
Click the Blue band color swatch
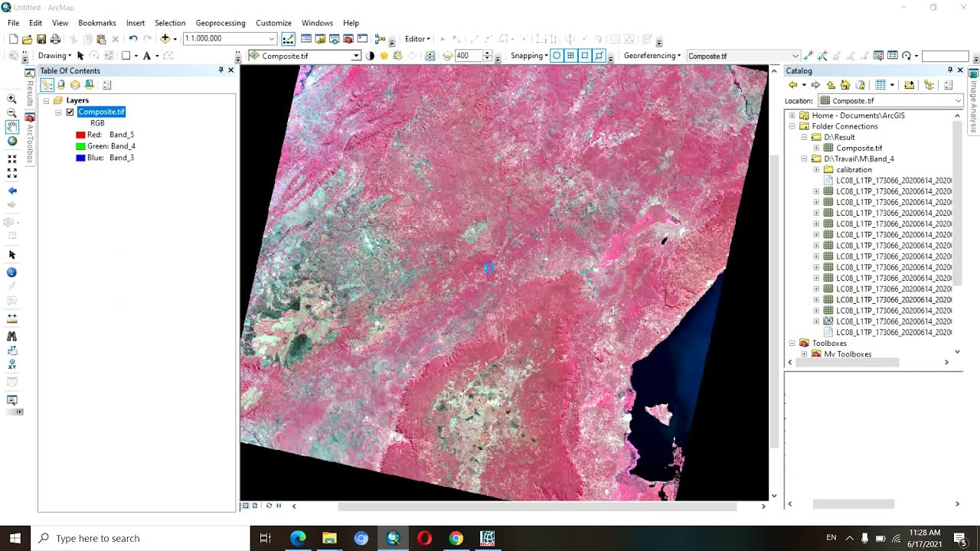[x=80, y=158]
